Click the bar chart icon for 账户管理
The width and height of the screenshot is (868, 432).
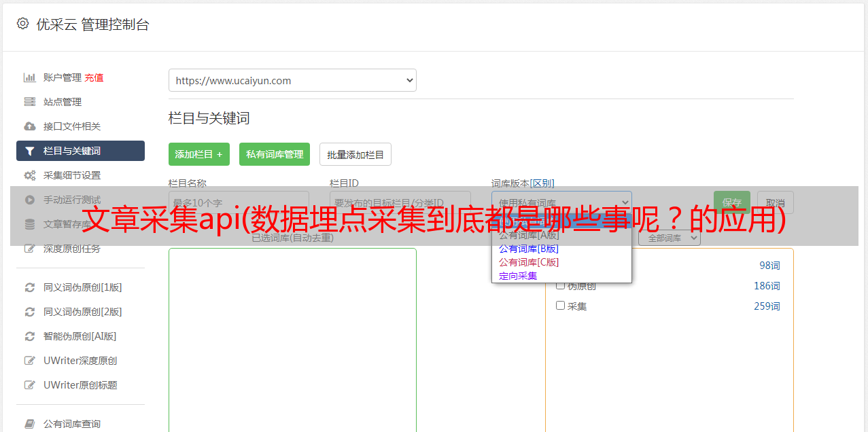pos(29,77)
